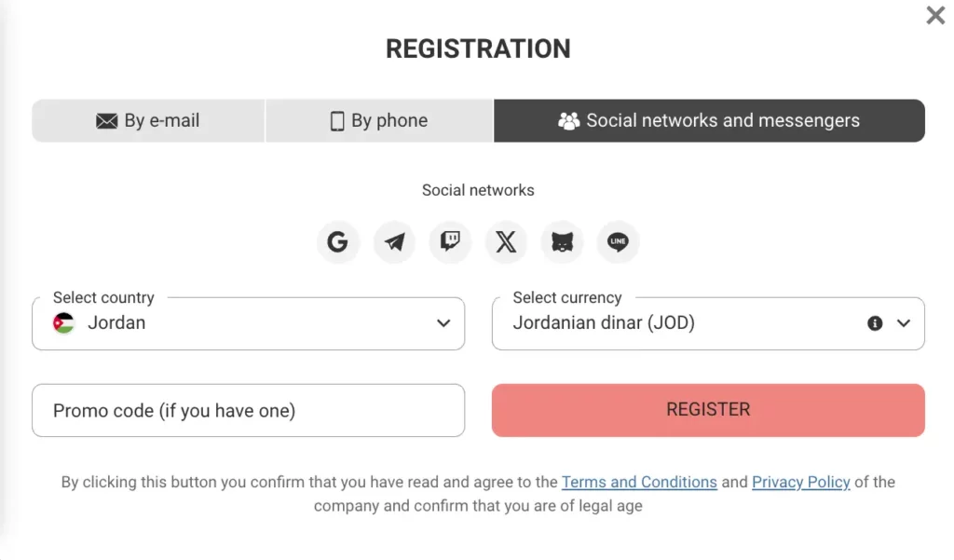954x560 pixels.
Task: Choose the LINE messenger icon
Action: tap(618, 241)
